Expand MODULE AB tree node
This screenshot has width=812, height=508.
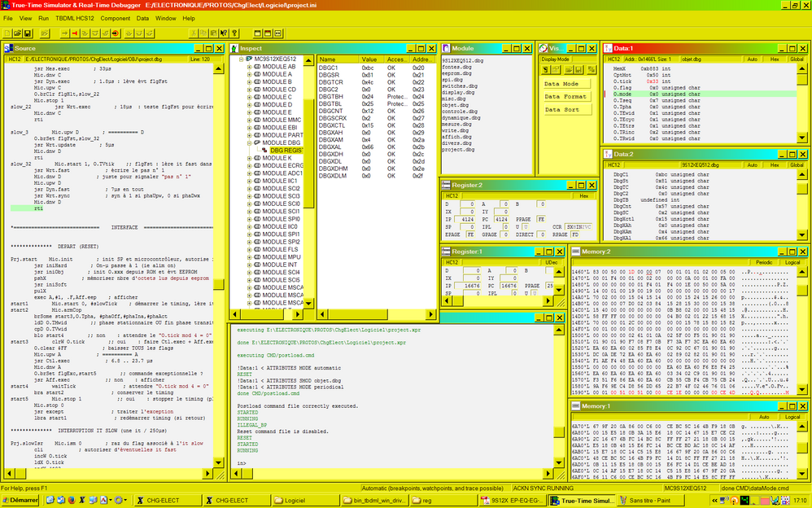pos(249,67)
